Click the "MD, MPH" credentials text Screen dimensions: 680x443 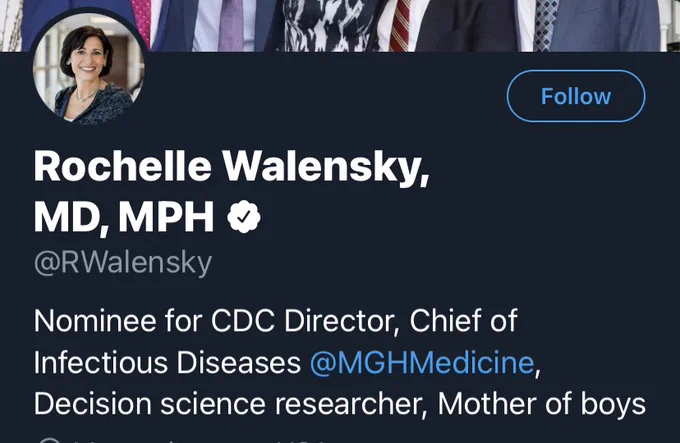coord(124,217)
